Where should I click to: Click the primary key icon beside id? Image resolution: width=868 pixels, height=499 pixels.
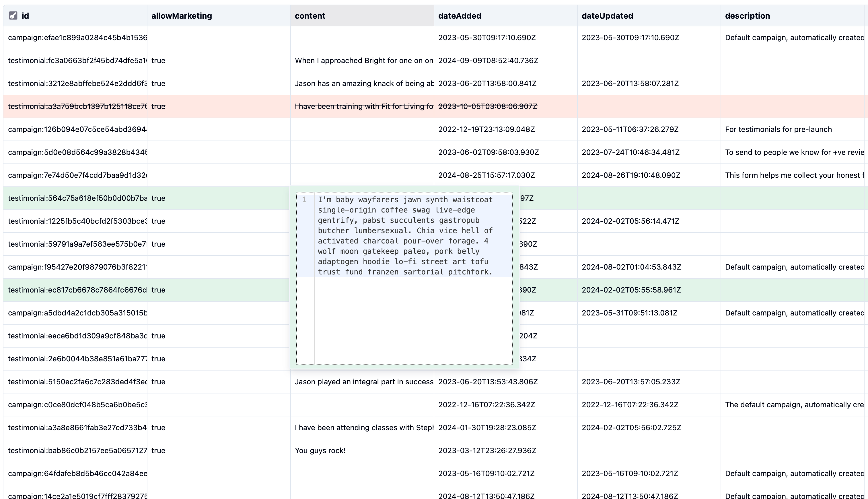[13, 16]
